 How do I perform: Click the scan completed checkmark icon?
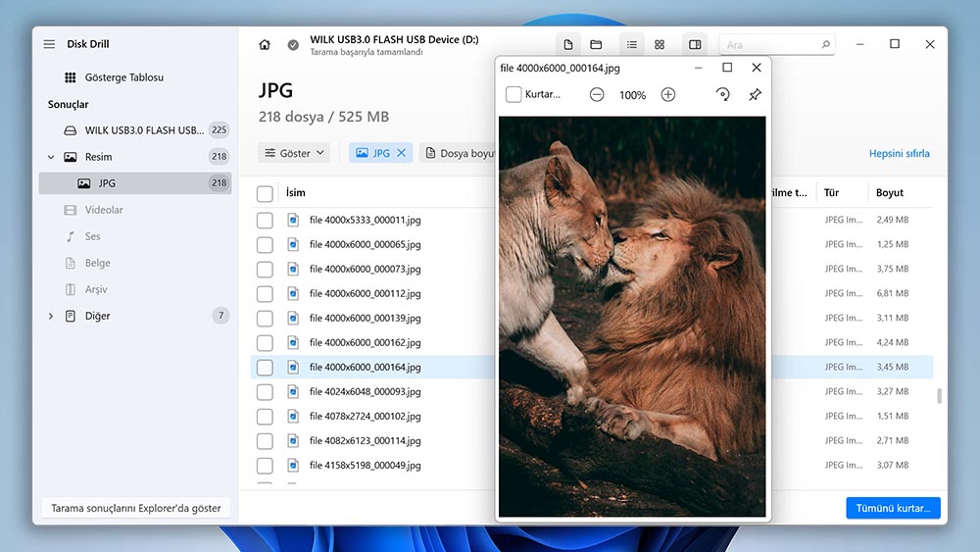(x=293, y=44)
